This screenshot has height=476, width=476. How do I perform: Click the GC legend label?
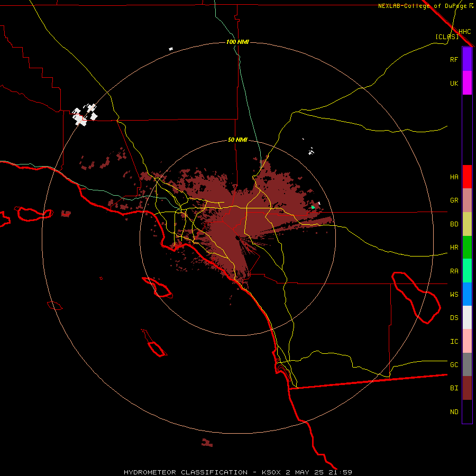pos(454,364)
